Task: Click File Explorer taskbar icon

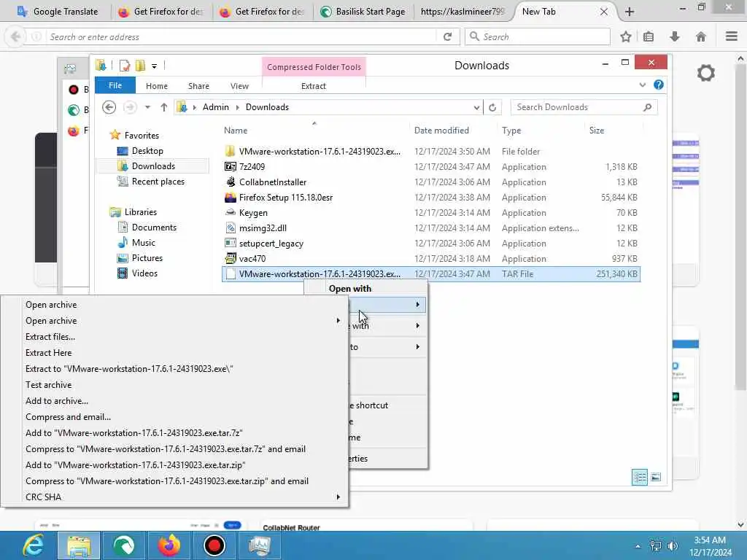Action: [x=79, y=545]
